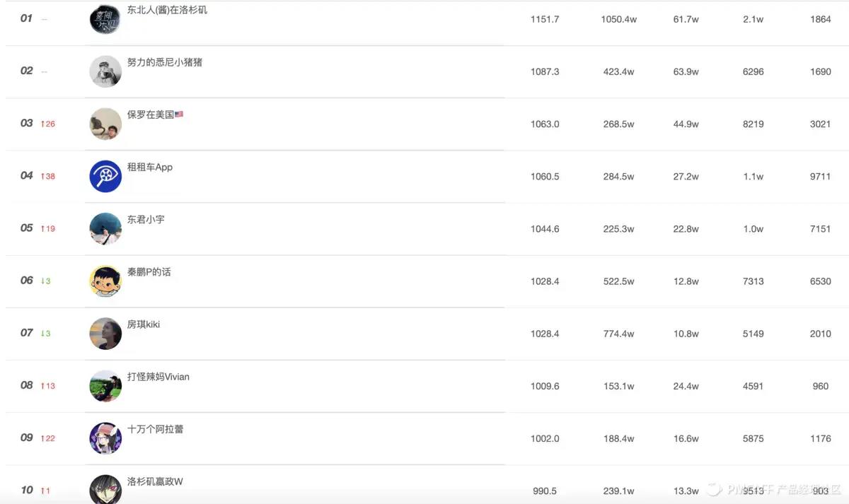Click avatar of 东北人(酱)在洛杉矶

pos(105,19)
